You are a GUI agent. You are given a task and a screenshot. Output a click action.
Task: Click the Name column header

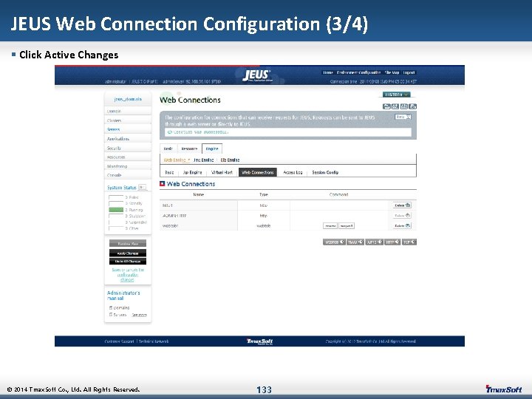[x=199, y=194]
